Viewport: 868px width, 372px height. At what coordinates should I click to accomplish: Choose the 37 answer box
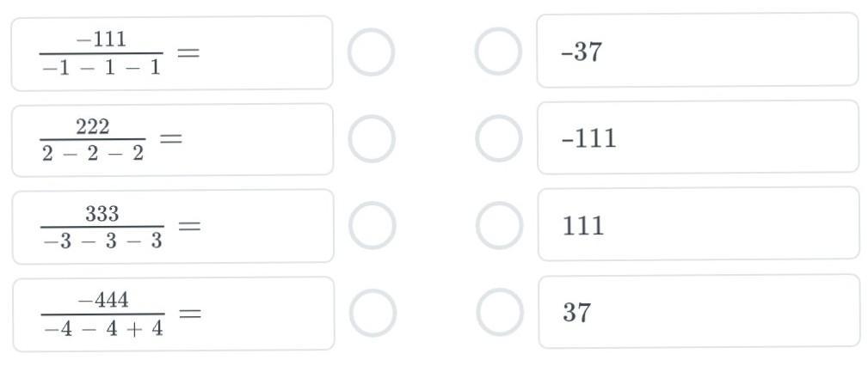[698, 311]
